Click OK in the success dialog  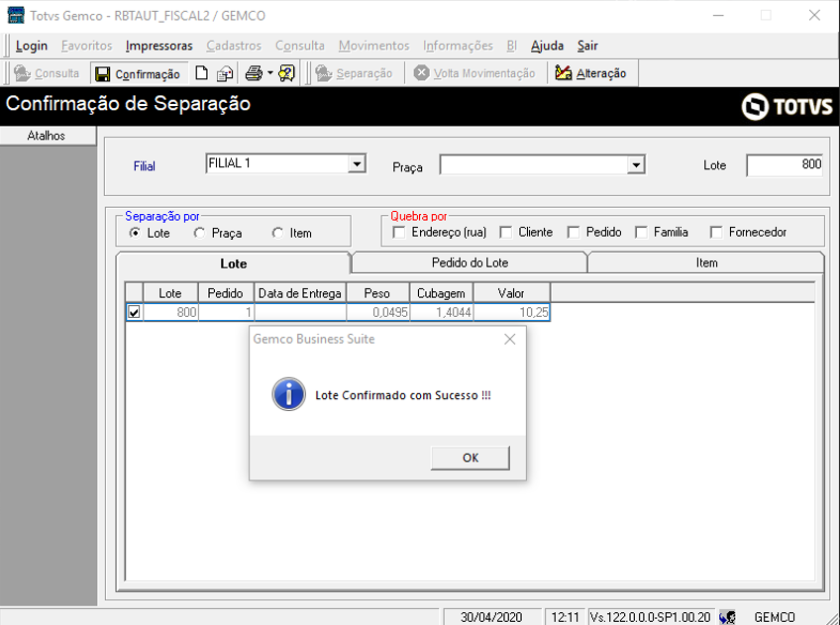(x=471, y=458)
